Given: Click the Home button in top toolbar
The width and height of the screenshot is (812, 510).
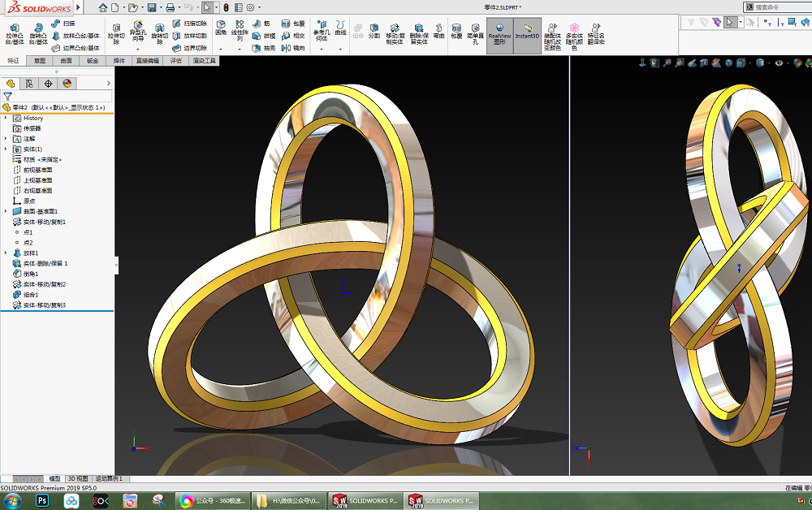Looking at the screenshot, I should (102, 8).
